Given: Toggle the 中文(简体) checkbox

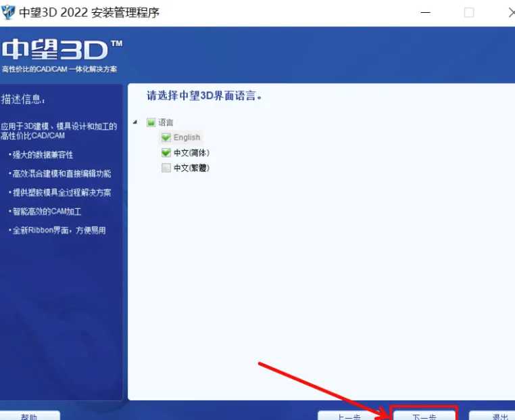Looking at the screenshot, I should click(166, 152).
